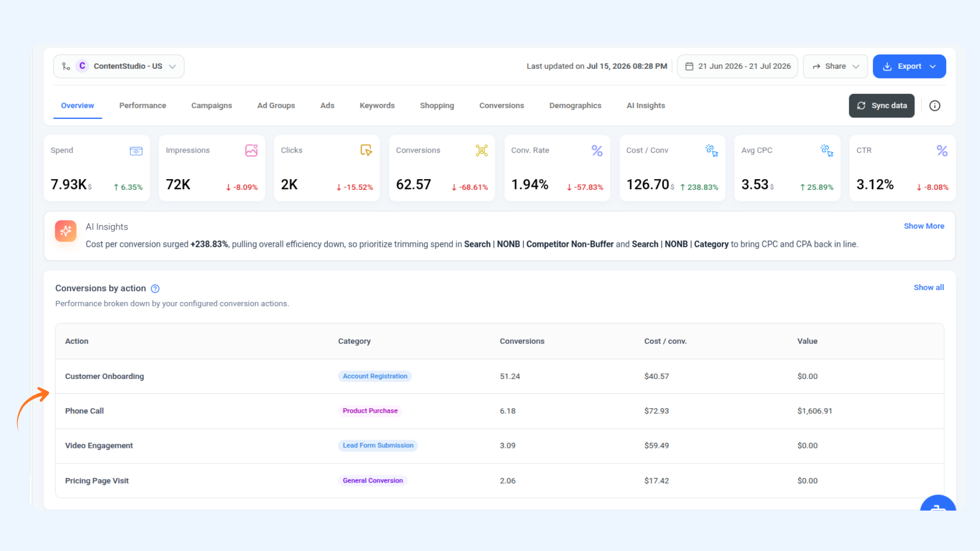The image size is (980, 551).
Task: Click the AI Insights sparkle icon
Action: point(66,231)
